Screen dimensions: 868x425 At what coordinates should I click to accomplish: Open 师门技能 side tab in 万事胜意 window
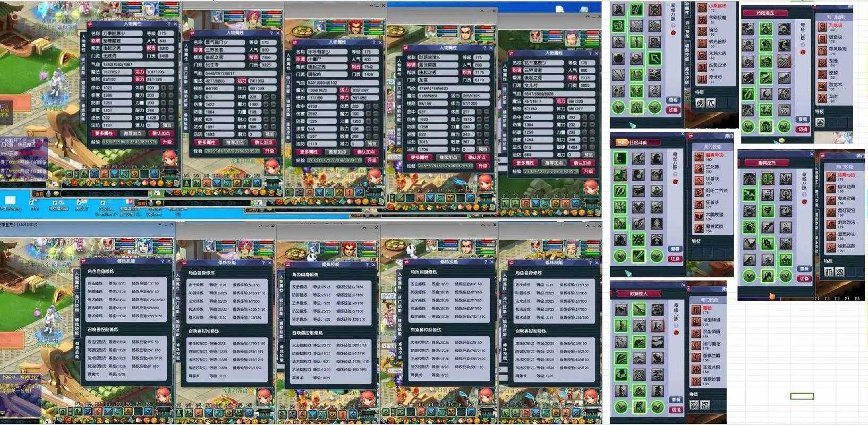[x=83, y=66]
